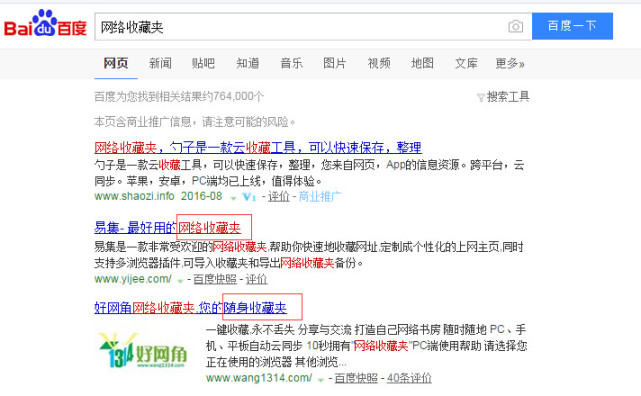Open result title 好网角网络收藏夹
The width and height of the screenshot is (641, 396).
tap(191, 308)
